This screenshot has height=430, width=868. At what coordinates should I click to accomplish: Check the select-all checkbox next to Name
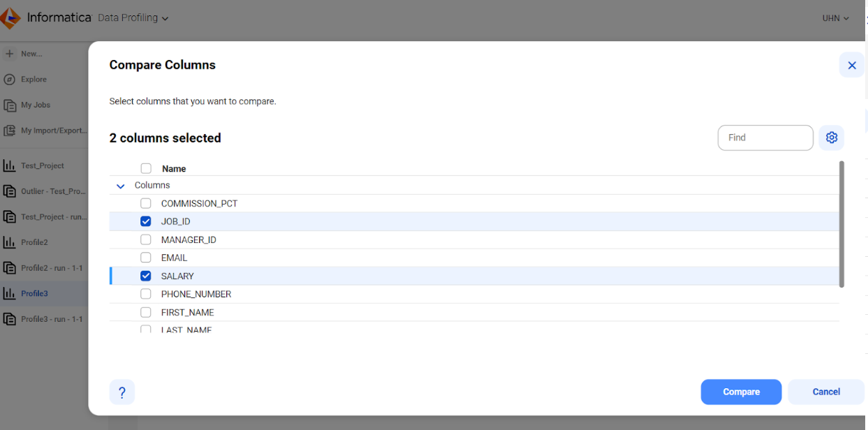click(x=145, y=168)
